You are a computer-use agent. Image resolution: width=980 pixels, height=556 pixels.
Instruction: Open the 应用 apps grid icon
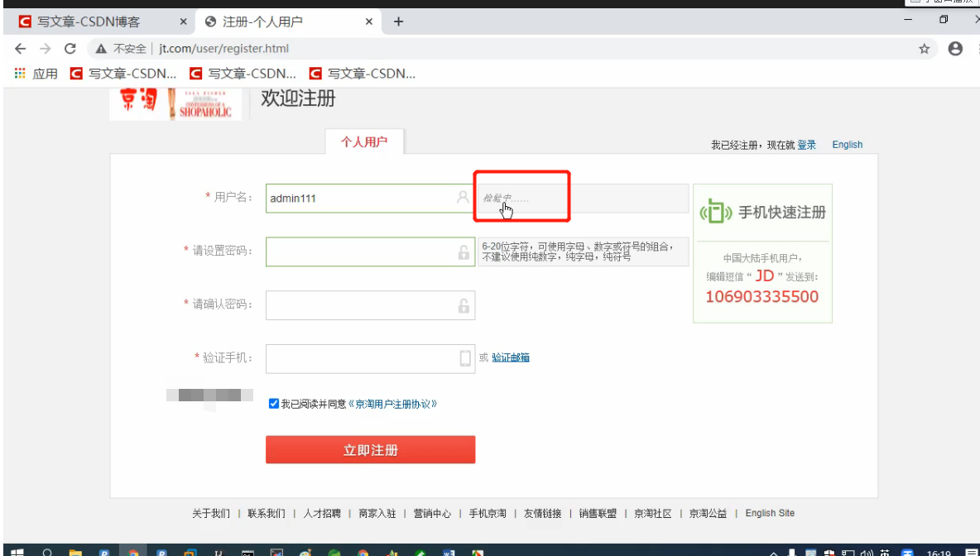click(x=18, y=73)
